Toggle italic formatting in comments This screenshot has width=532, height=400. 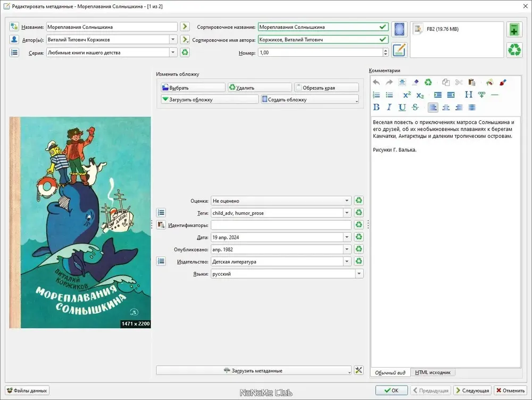[x=389, y=107]
